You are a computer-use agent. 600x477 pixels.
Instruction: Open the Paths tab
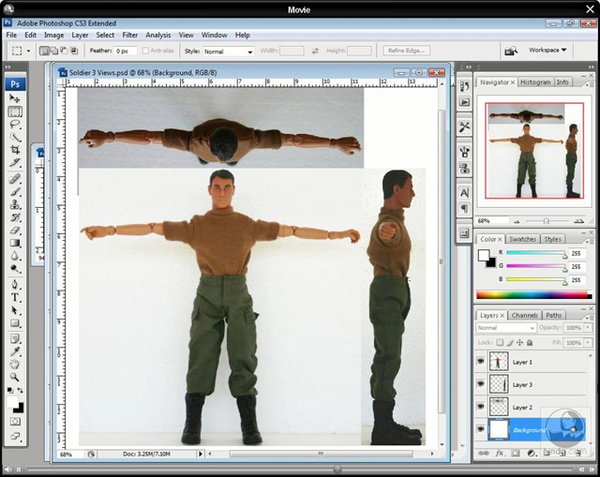click(x=554, y=316)
